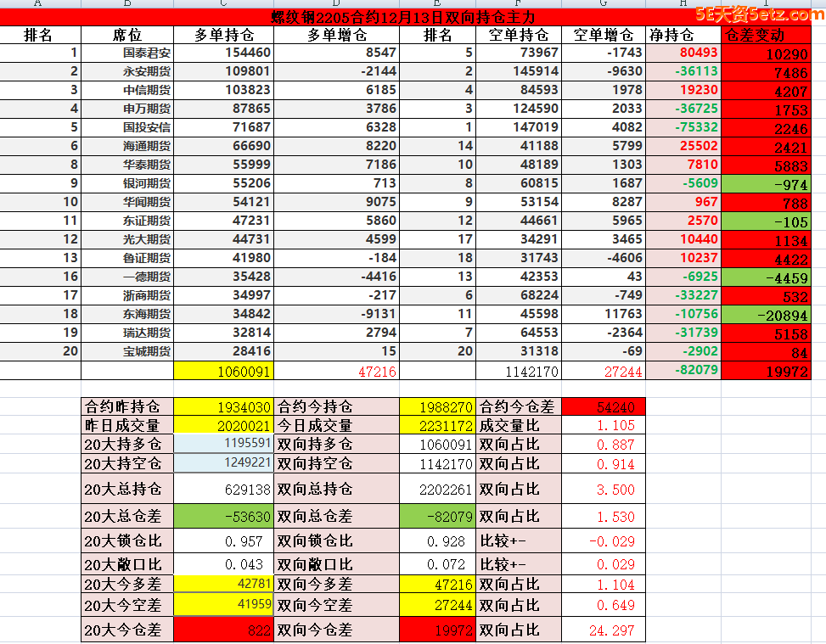Click the volume ratio value 1.105
Viewport: 826px width, 644px height.
(x=604, y=425)
